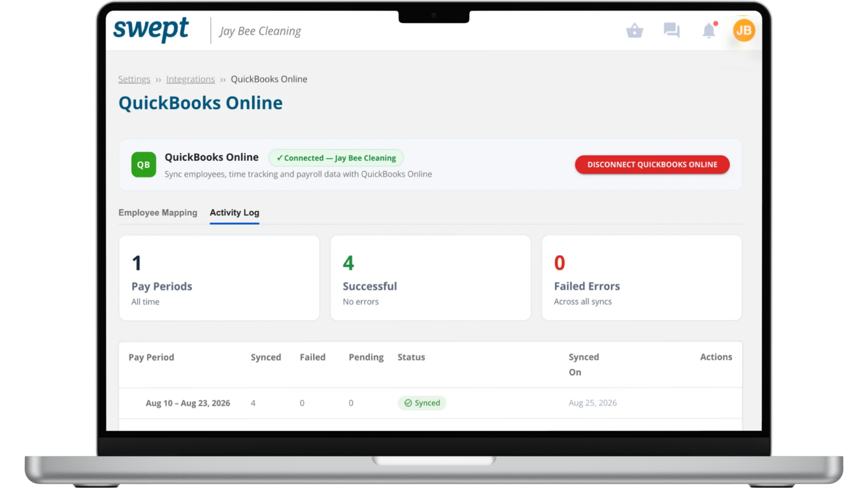Select the Aug 10 – Aug 23, 2026 row
This screenshot has height=488, width=868.
430,403
